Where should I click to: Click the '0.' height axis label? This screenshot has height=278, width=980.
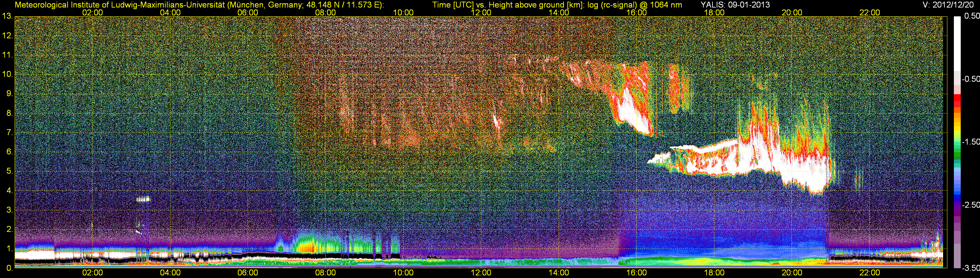coord(9,268)
